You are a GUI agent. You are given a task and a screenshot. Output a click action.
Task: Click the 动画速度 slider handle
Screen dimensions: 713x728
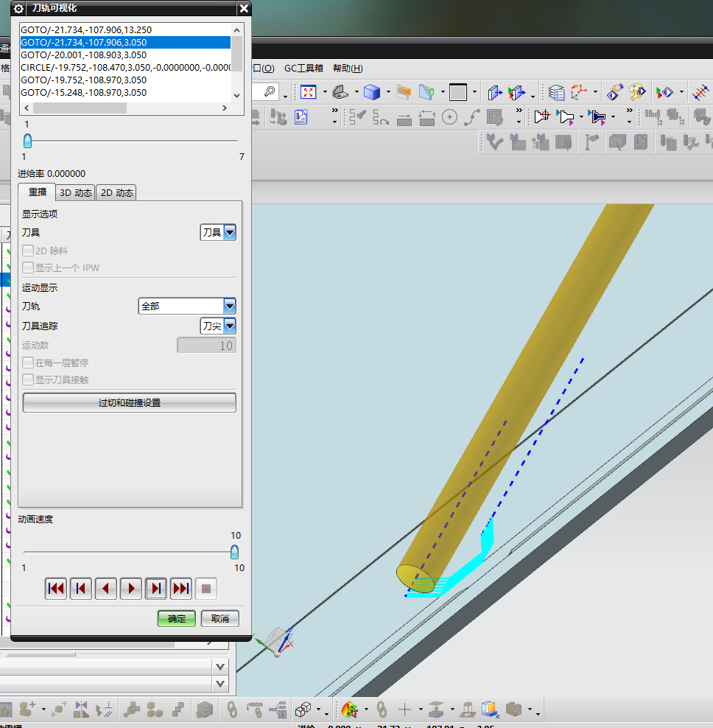(235, 552)
